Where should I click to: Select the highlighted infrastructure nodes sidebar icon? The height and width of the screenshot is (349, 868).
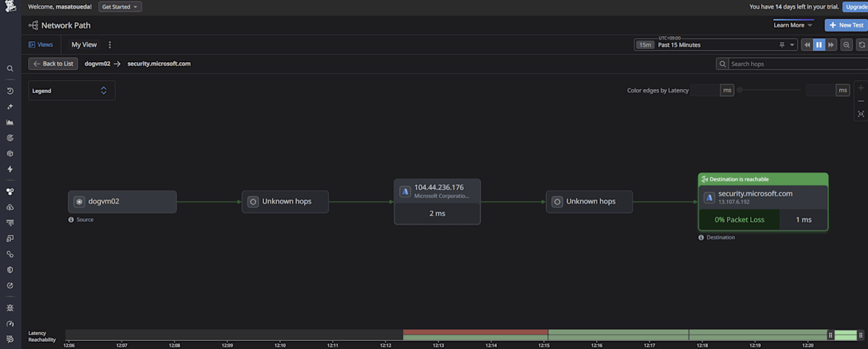pyautogui.click(x=10, y=191)
